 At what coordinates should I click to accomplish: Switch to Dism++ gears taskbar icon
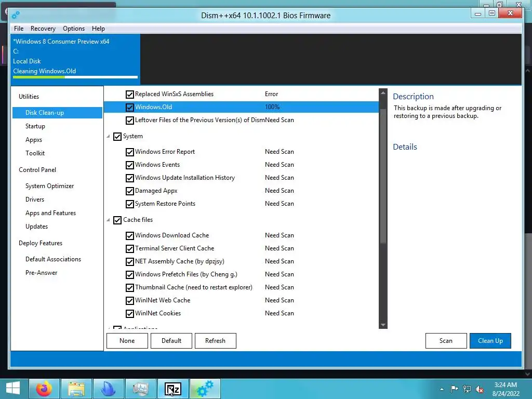click(x=205, y=389)
